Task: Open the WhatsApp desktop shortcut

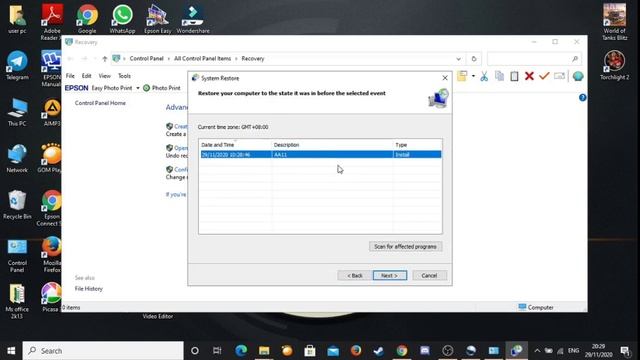Action: (122, 19)
